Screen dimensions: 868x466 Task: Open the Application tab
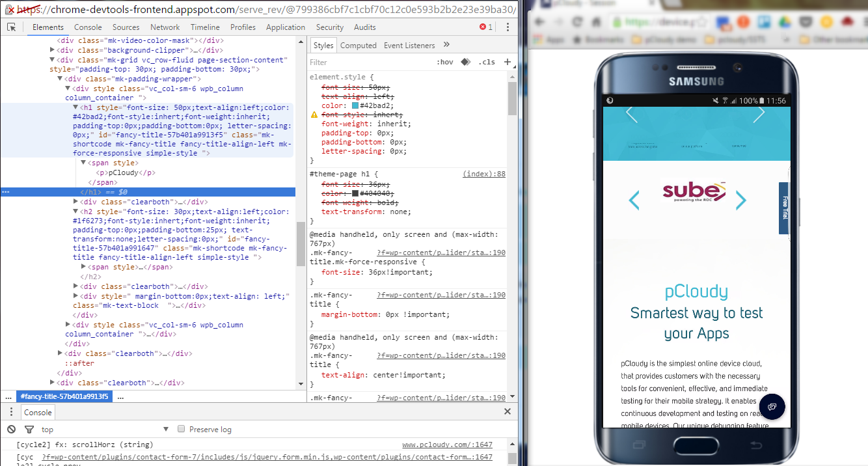click(286, 27)
